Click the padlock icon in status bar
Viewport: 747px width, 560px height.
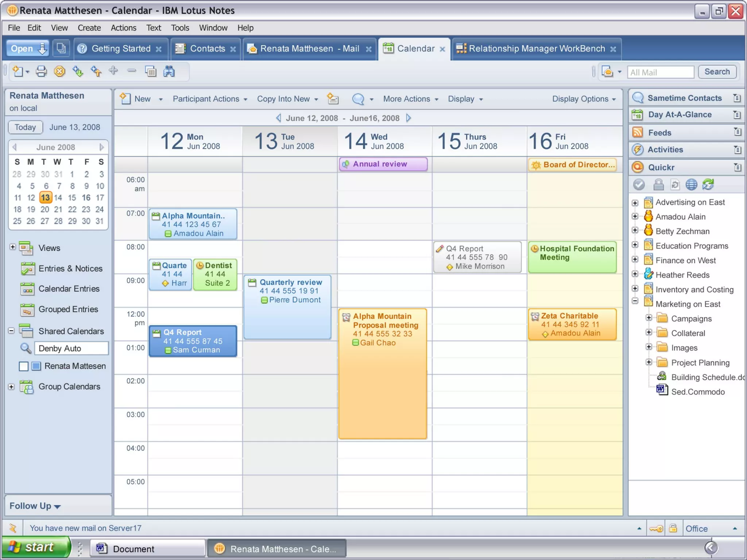click(673, 528)
